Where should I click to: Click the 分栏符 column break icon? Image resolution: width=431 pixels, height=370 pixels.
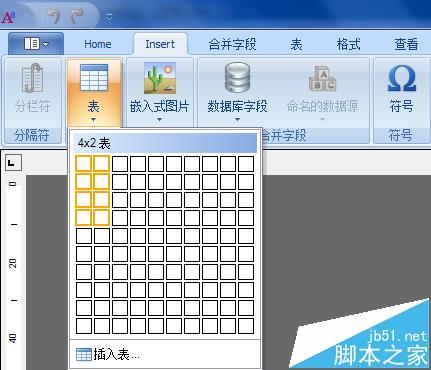[32, 78]
